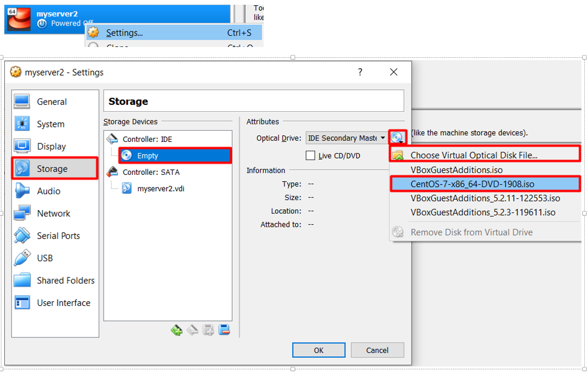Confirm settings with OK button
The width and height of the screenshot is (588, 374).
pos(319,350)
